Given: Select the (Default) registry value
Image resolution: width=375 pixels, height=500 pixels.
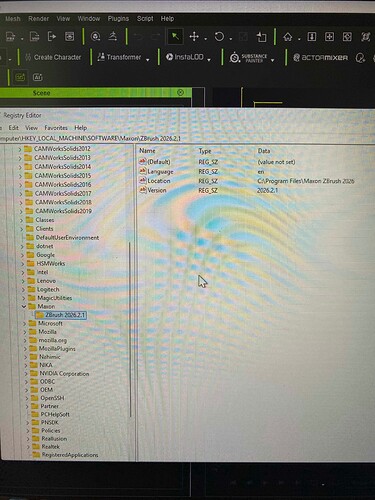Looking at the screenshot, I should tap(159, 162).
